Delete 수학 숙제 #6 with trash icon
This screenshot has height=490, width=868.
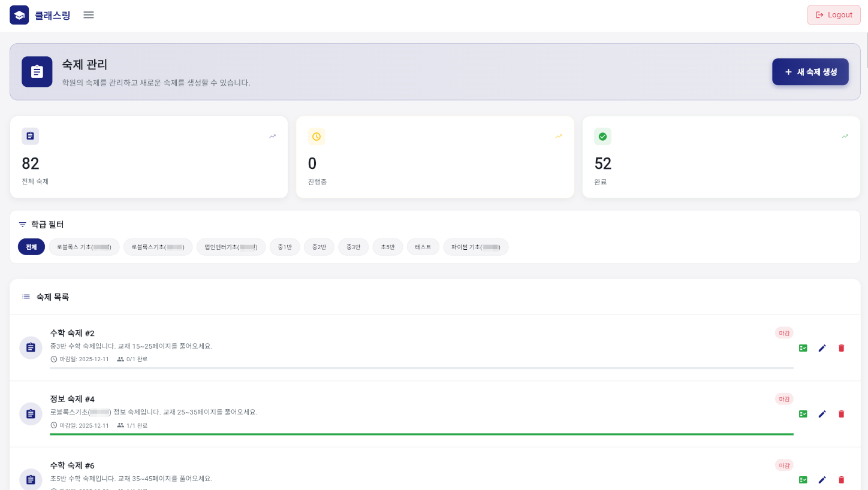(841, 480)
